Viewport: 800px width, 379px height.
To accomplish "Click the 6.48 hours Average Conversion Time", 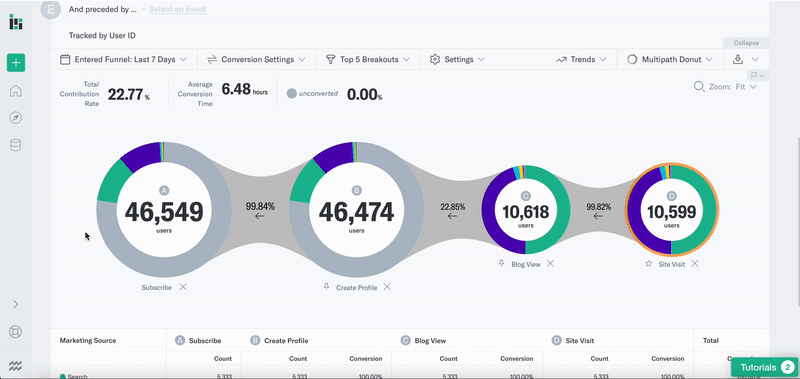I will [244, 90].
